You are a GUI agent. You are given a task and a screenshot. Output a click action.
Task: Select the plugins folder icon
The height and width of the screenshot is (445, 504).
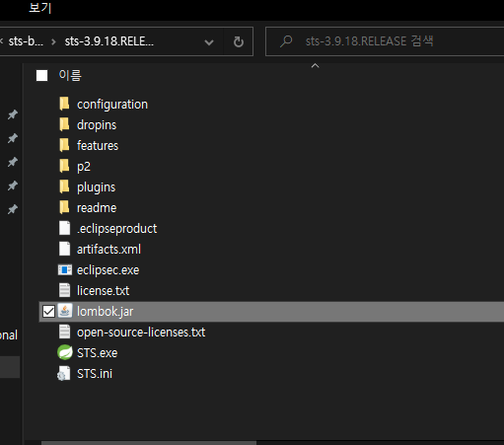(64, 186)
